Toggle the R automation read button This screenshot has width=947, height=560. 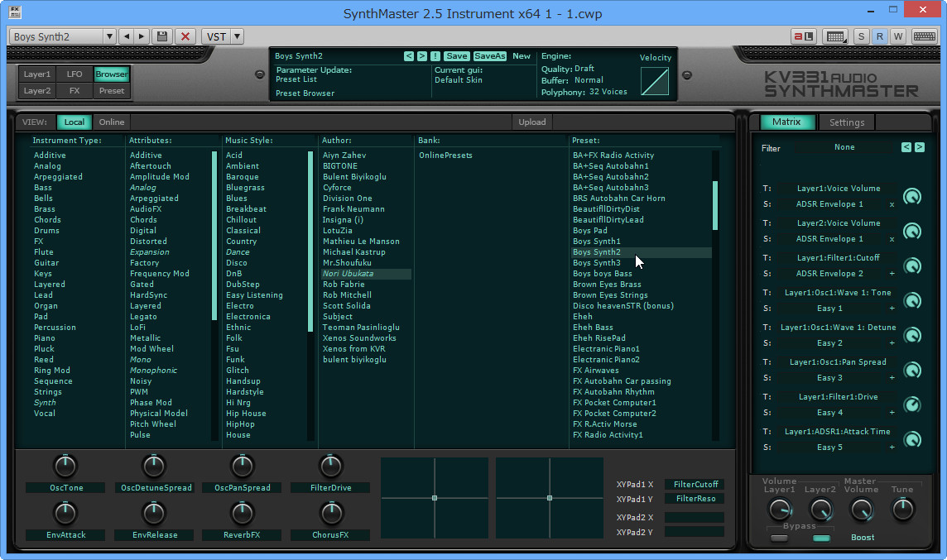879,36
